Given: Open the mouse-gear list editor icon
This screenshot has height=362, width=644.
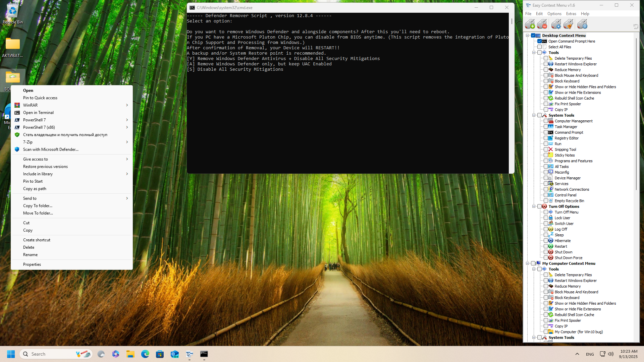Looking at the screenshot, I should click(x=556, y=24).
